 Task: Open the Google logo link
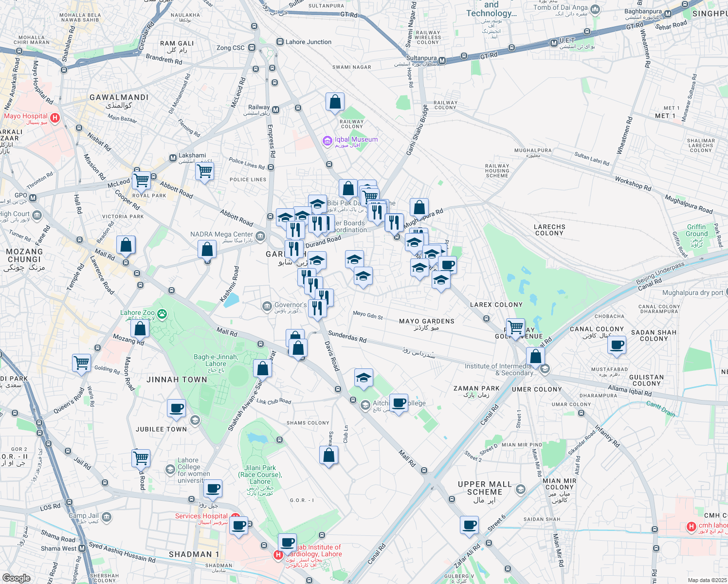(x=16, y=578)
